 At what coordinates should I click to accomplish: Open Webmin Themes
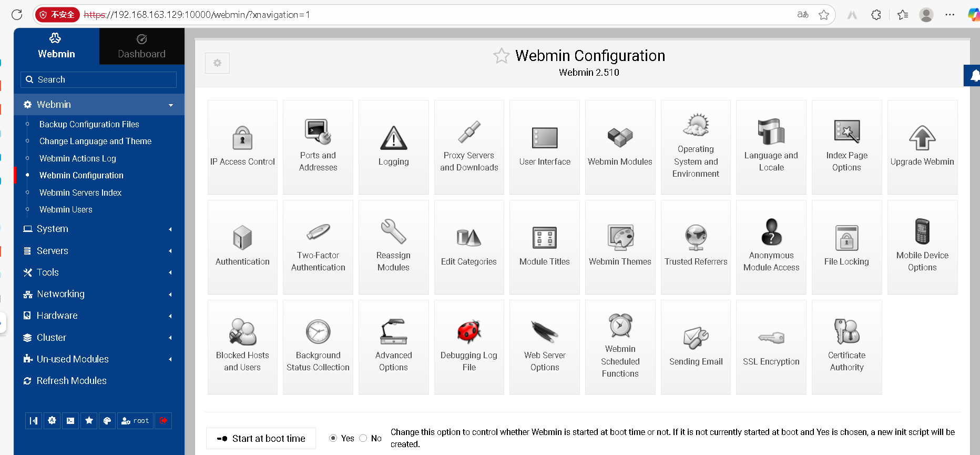pyautogui.click(x=620, y=247)
